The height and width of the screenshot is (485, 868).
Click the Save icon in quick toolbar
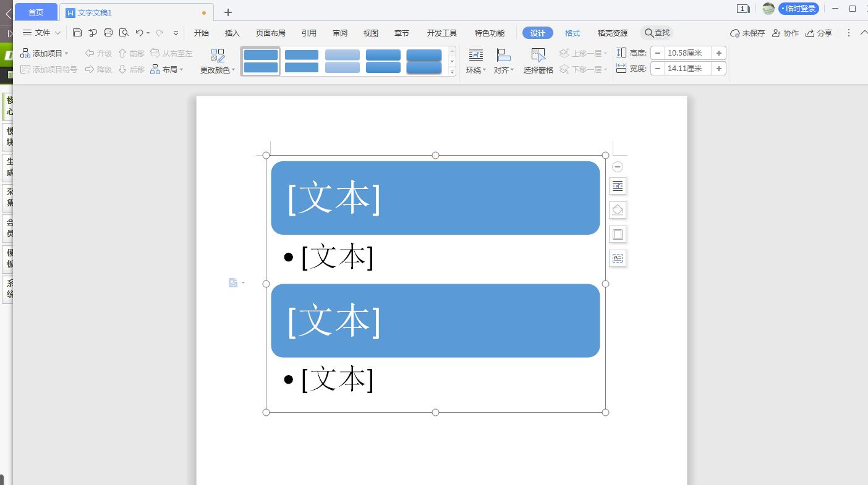click(77, 33)
